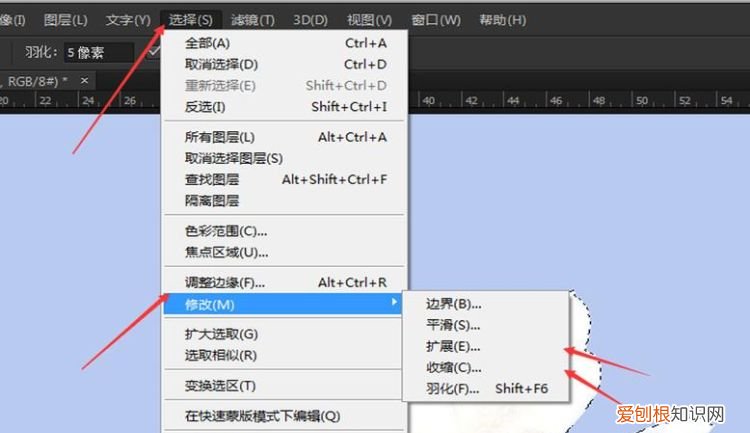Open the 文字(Y) menu
Image resolution: width=750 pixels, height=433 pixels.
click(x=128, y=20)
